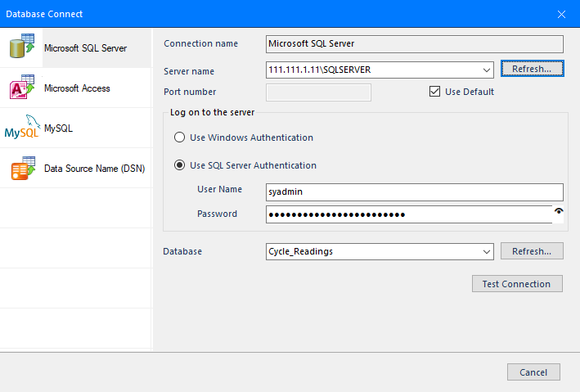Click the 'Log on to the server' group label
580x392 pixels.
click(213, 112)
